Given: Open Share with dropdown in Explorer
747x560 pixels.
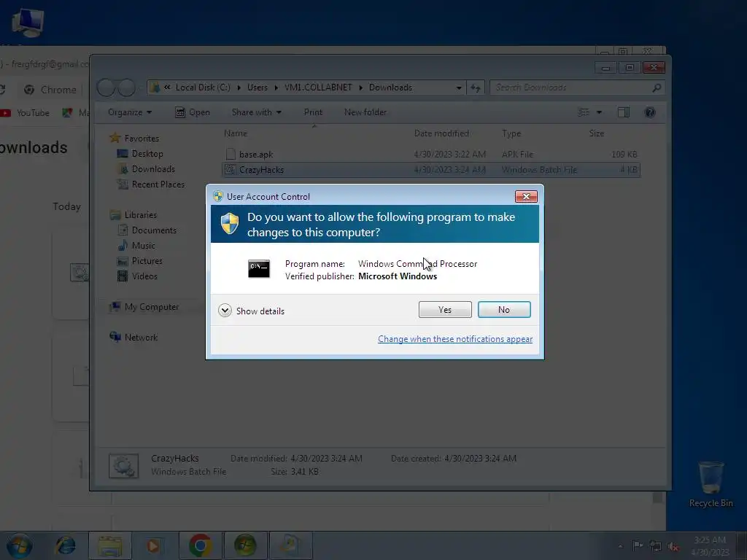Looking at the screenshot, I should point(256,112).
